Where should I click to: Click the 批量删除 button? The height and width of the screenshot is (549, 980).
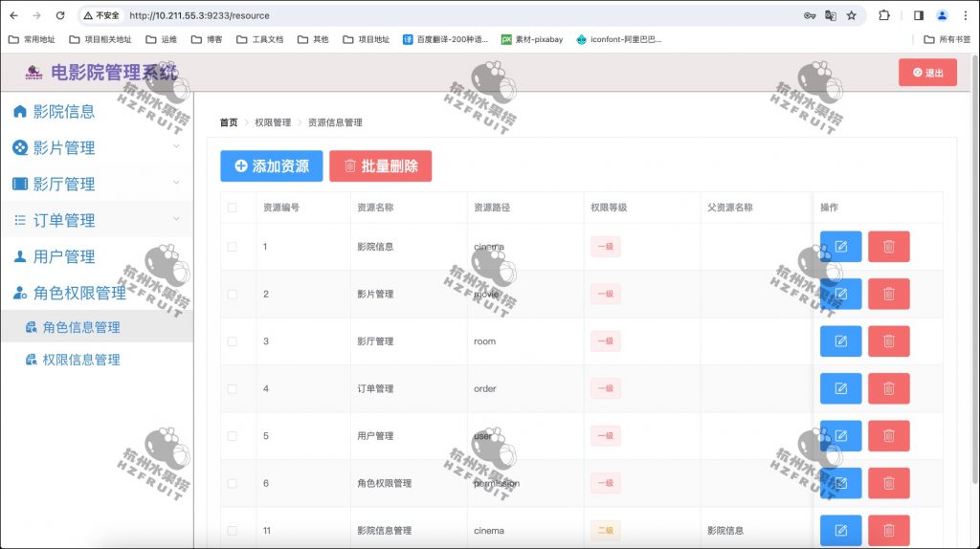click(381, 166)
